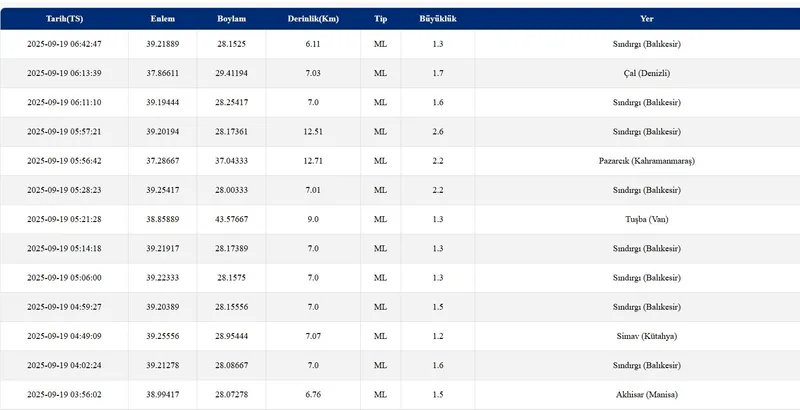Select the latitude 37.86611 cell
800x410 pixels.
[163, 73]
